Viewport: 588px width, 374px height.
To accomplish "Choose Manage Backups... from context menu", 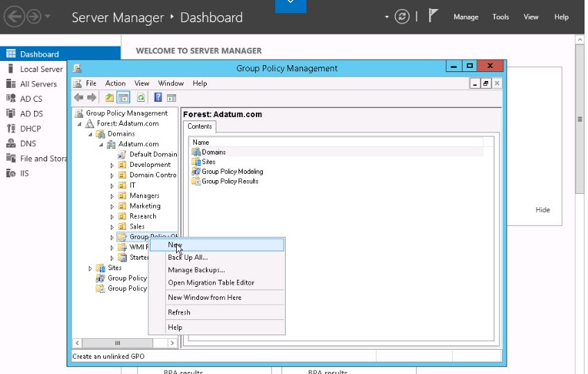I will tap(217, 270).
